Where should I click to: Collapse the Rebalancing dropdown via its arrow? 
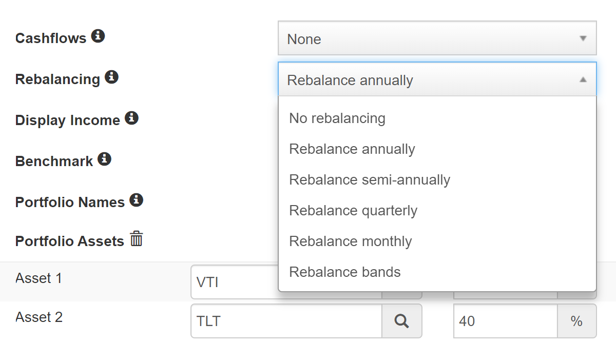[x=583, y=79]
